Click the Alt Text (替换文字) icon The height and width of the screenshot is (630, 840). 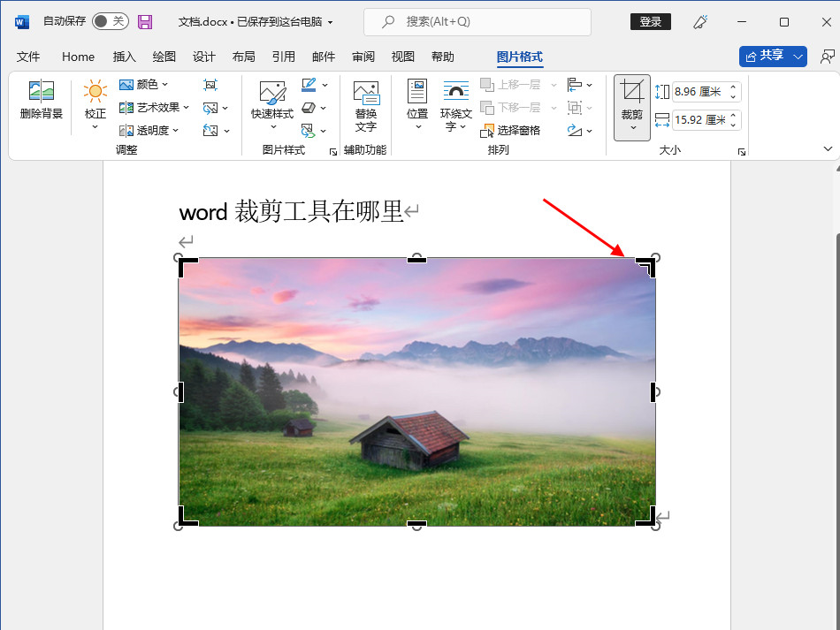click(x=366, y=93)
